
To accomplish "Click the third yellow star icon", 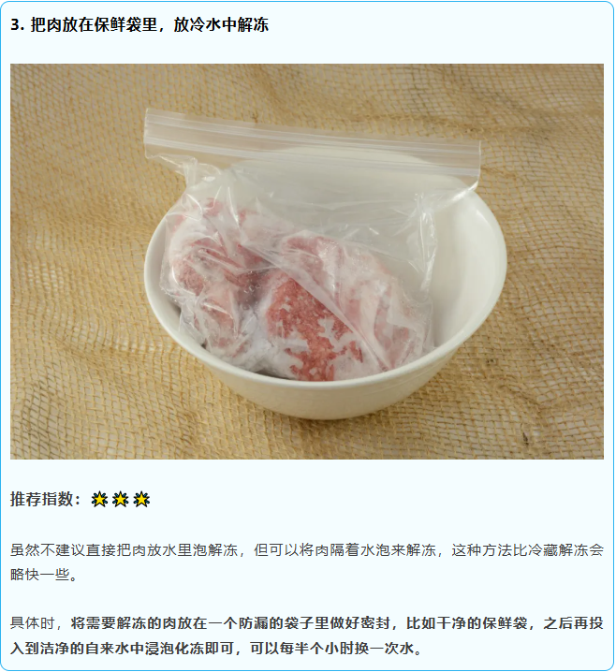I will coord(141,499).
